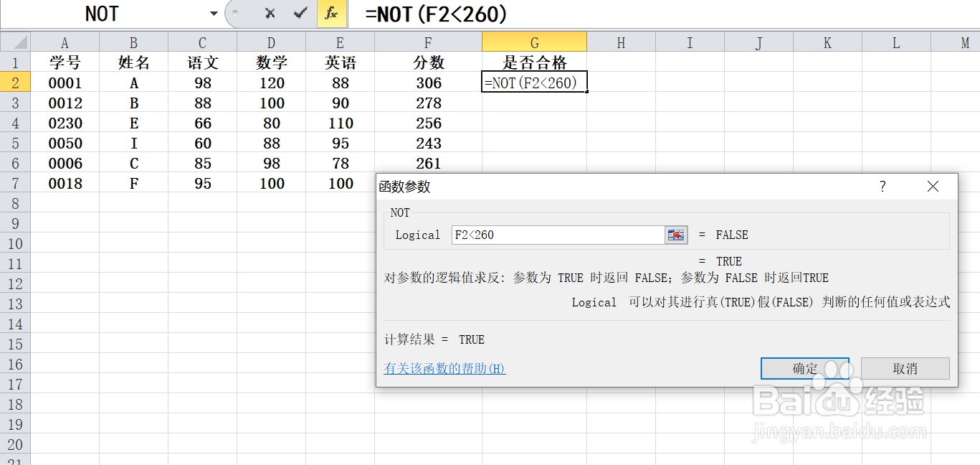
Task: Click the Chinese score 95 cell
Action: (x=202, y=183)
